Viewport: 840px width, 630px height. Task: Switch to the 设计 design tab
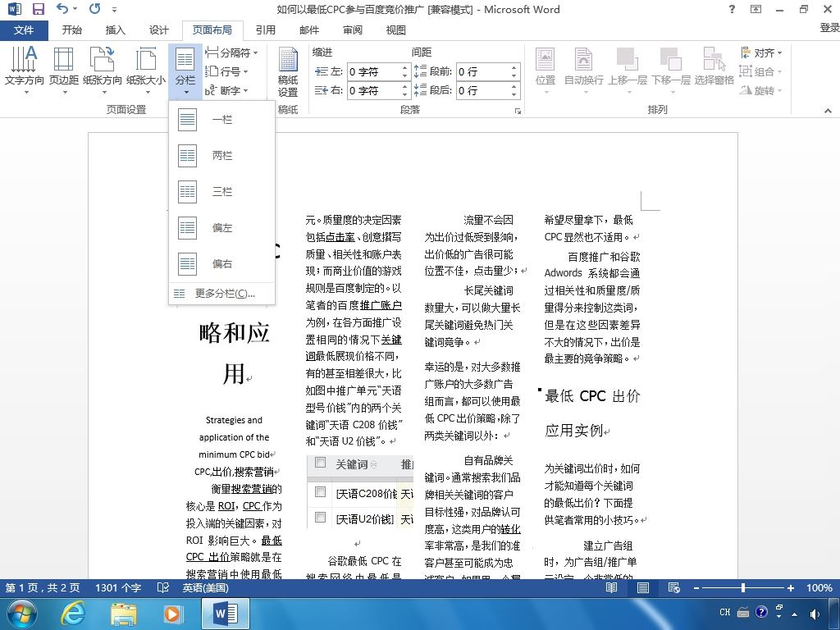click(158, 30)
